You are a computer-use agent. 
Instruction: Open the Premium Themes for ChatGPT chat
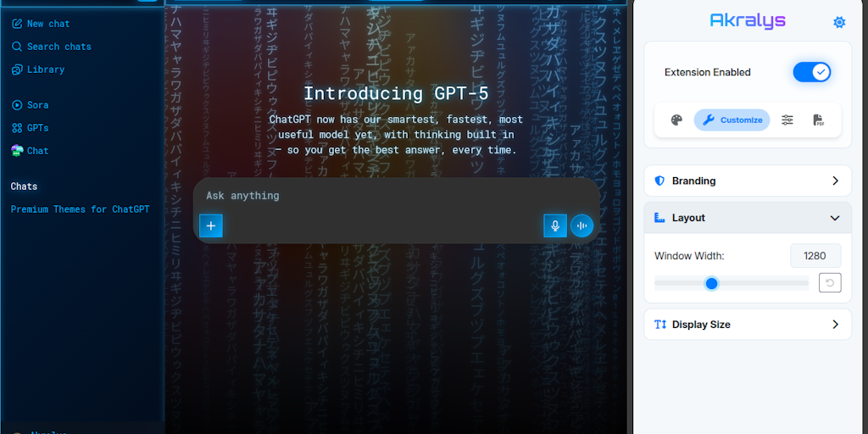tap(80, 209)
